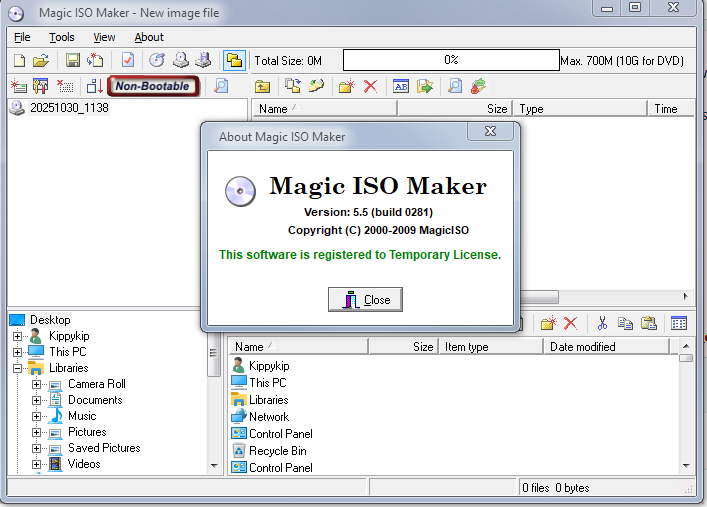Click Close button in About dialog

coord(365,300)
